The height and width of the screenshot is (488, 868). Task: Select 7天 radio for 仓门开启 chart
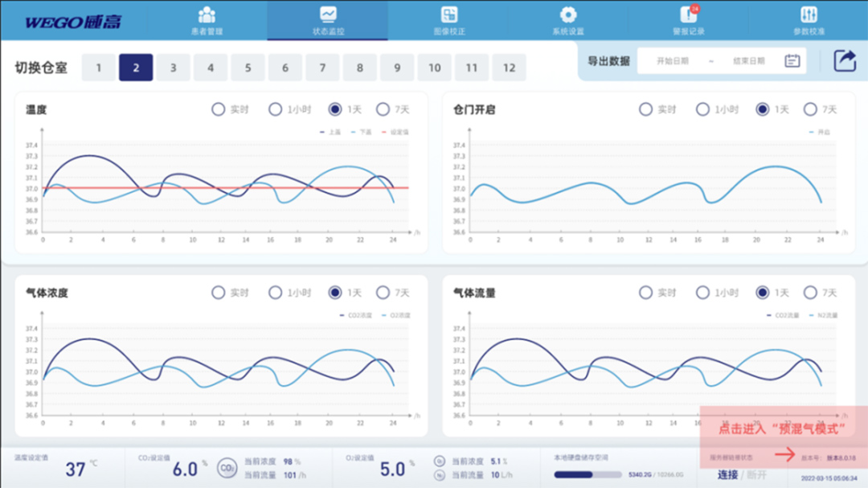tap(810, 109)
